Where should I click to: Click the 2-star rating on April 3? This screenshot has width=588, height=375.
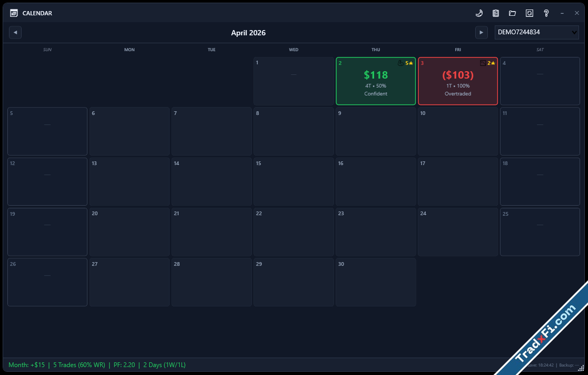pos(491,63)
